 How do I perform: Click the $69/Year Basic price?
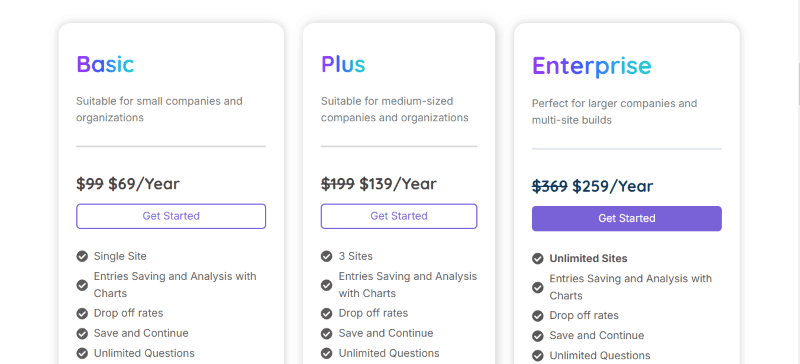click(144, 184)
